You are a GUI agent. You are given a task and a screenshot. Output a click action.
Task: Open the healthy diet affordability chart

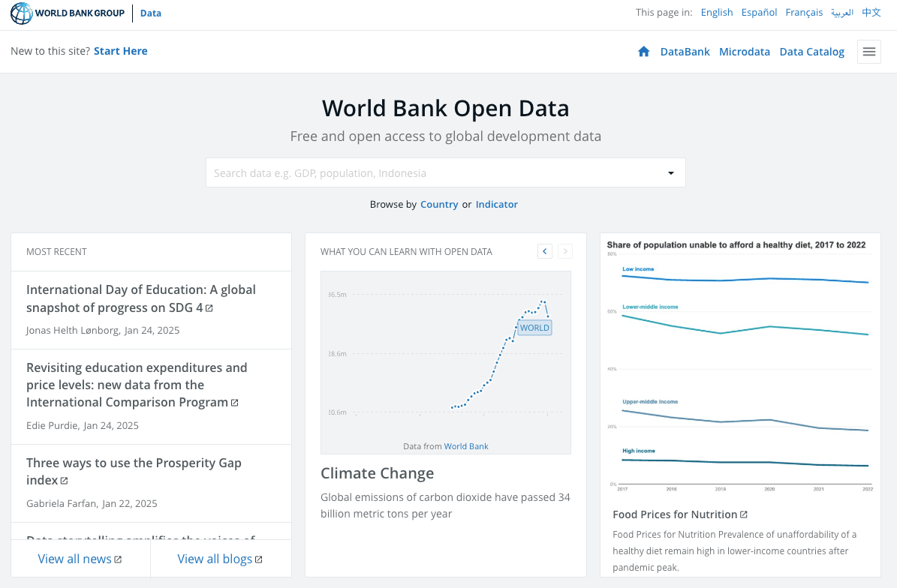click(739, 366)
